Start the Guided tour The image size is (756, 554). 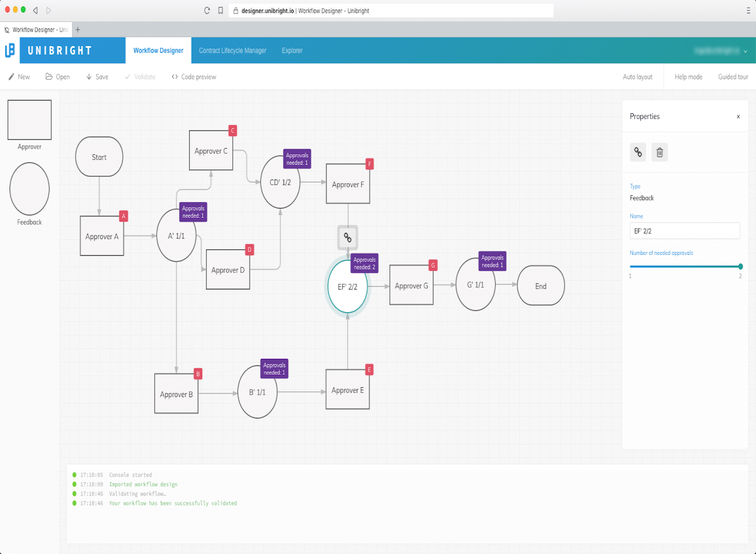733,77
